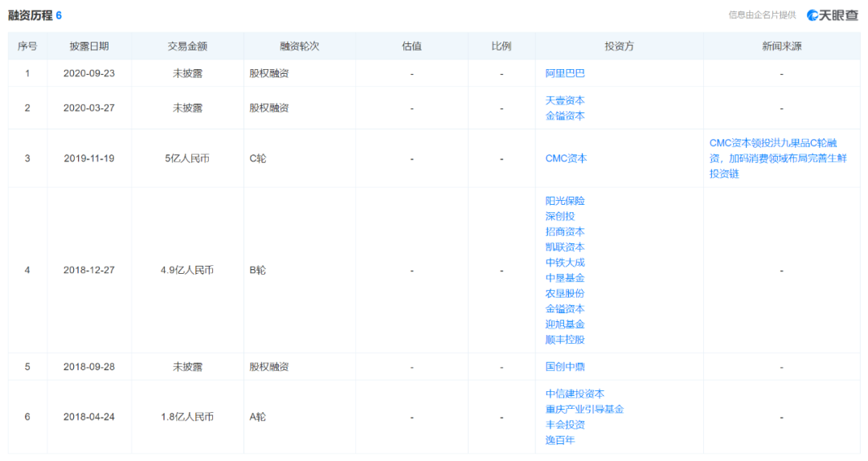Image resolution: width=868 pixels, height=461 pixels.
Task: Open 金镒资本 in the 2020-03-27 row
Action: (565, 116)
